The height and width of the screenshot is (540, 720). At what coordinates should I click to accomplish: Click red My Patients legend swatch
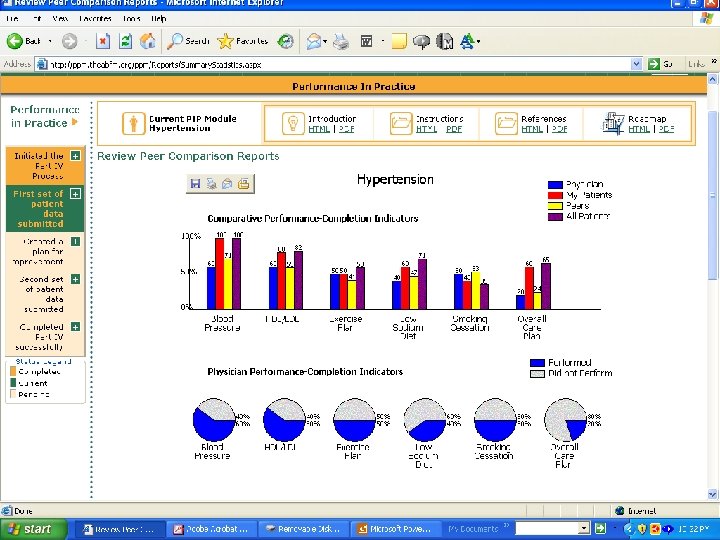(x=555, y=196)
